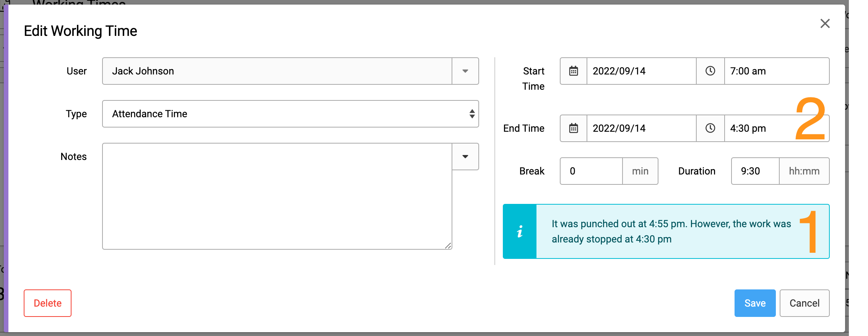Click the Start Time clock icon
This screenshot has width=868, height=336.
pos(710,71)
